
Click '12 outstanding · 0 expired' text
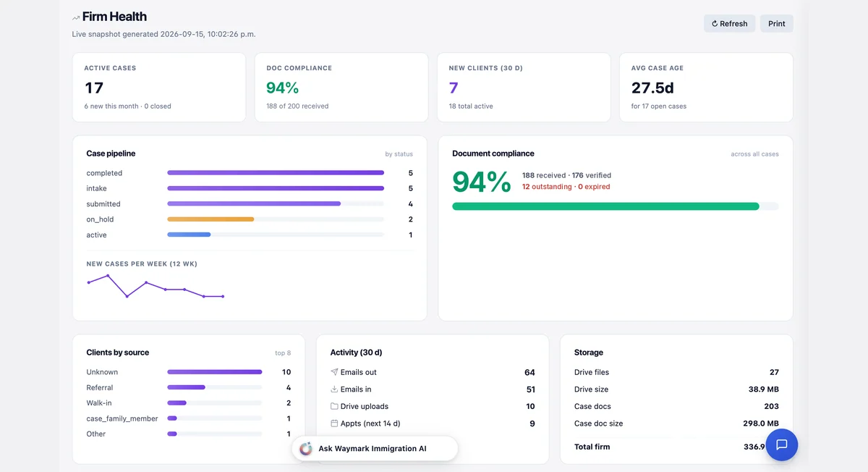(x=566, y=187)
